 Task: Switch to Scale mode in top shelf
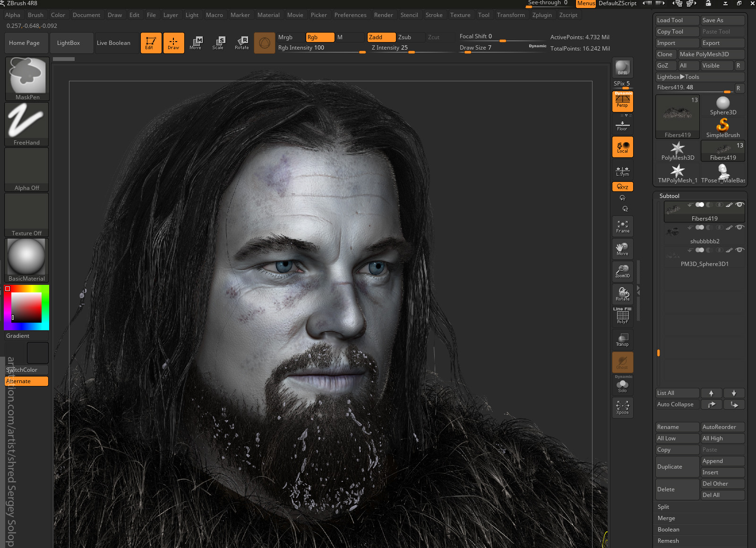click(218, 43)
